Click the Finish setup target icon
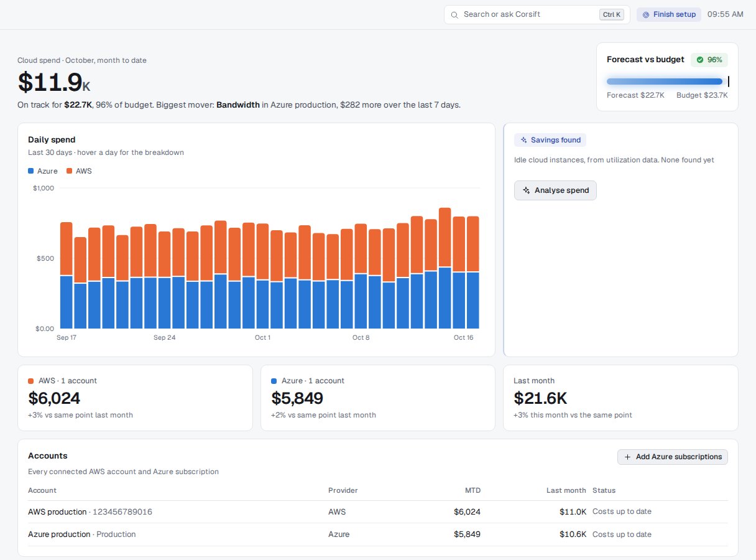 [x=646, y=14]
